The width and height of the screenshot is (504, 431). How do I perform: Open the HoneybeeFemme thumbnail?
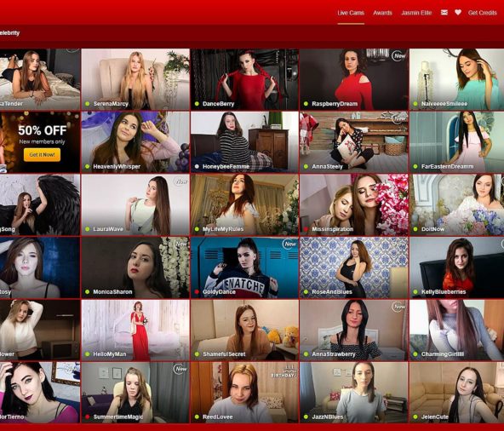[244, 142]
